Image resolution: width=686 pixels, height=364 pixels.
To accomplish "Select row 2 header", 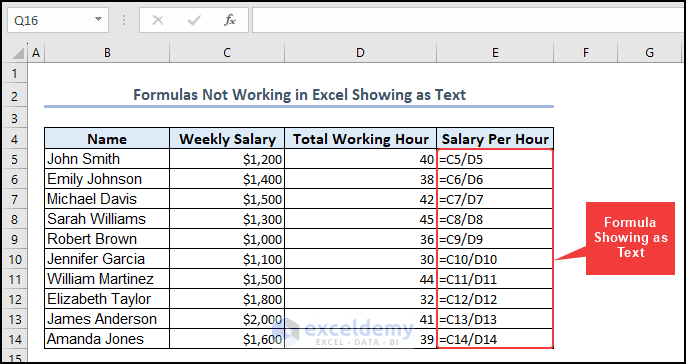I will point(14,96).
